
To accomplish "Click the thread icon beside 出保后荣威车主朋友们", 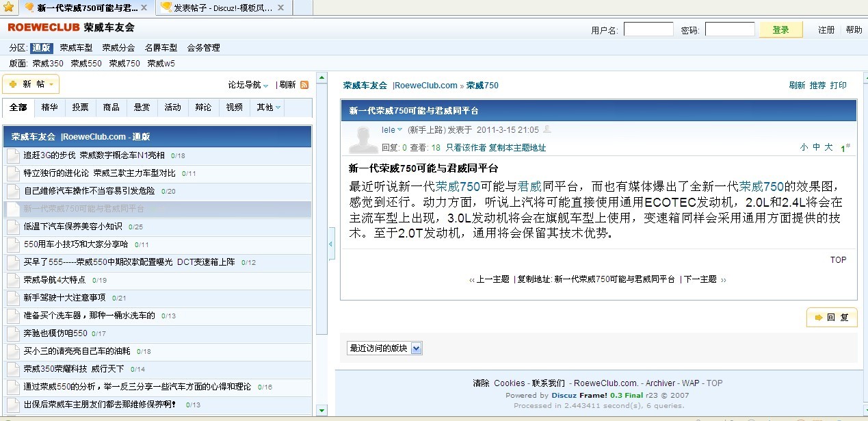I will coord(13,405).
